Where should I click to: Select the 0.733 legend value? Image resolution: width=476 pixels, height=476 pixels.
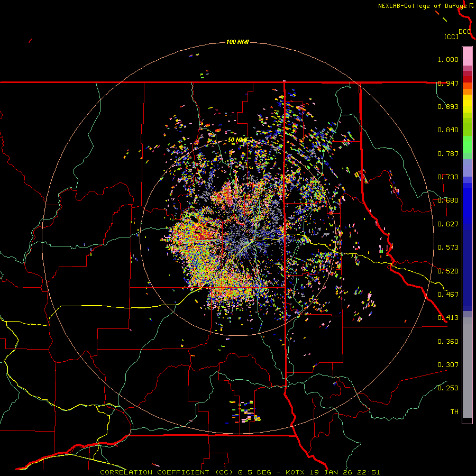tap(448, 177)
